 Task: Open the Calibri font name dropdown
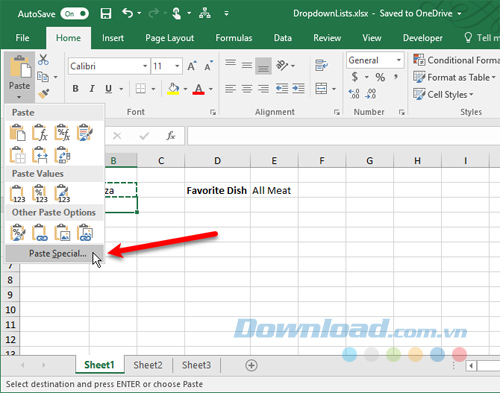point(145,66)
